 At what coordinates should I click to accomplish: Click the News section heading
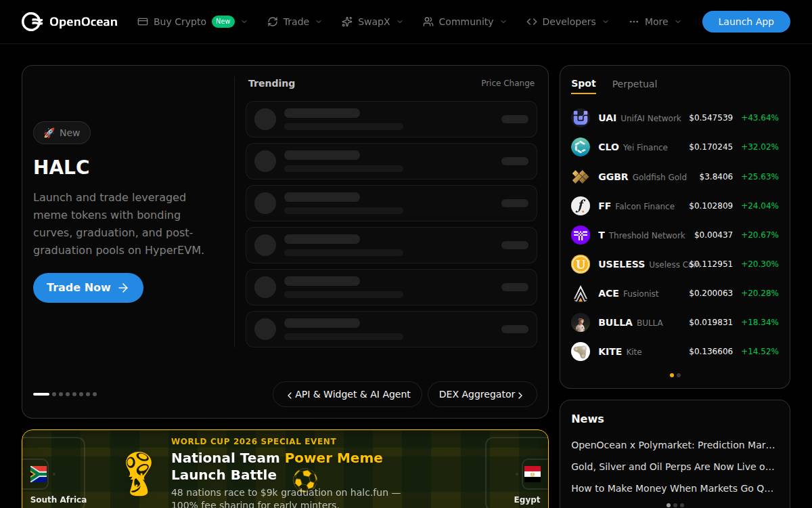[x=587, y=419]
